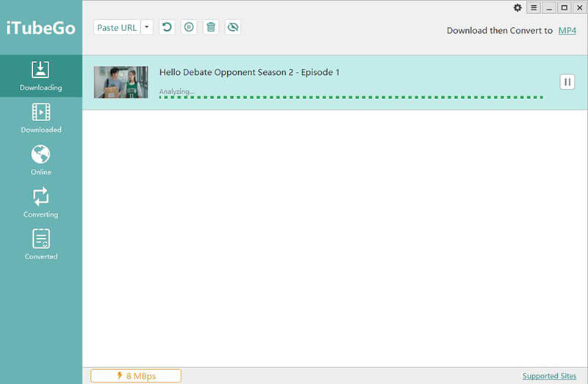Show the Converted files tab
This screenshot has width=588, height=384.
pyautogui.click(x=41, y=245)
